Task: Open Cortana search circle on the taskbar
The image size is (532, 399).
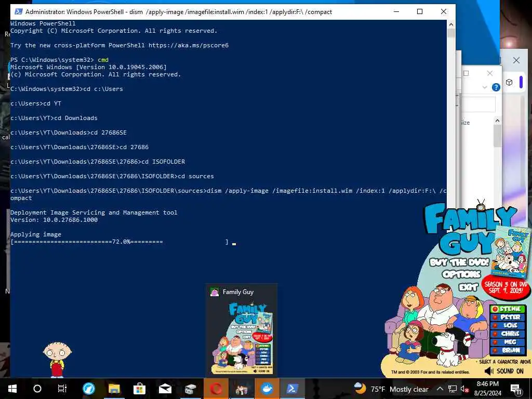Action: click(37, 389)
